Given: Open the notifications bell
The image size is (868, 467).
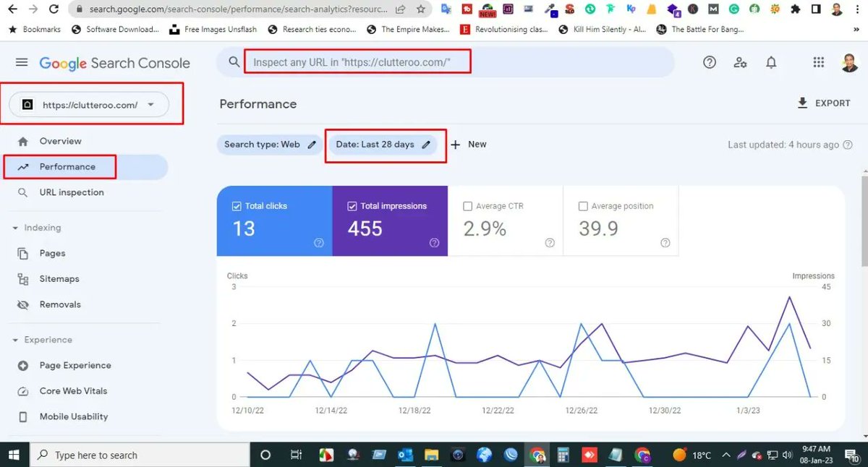Looking at the screenshot, I should coord(771,62).
